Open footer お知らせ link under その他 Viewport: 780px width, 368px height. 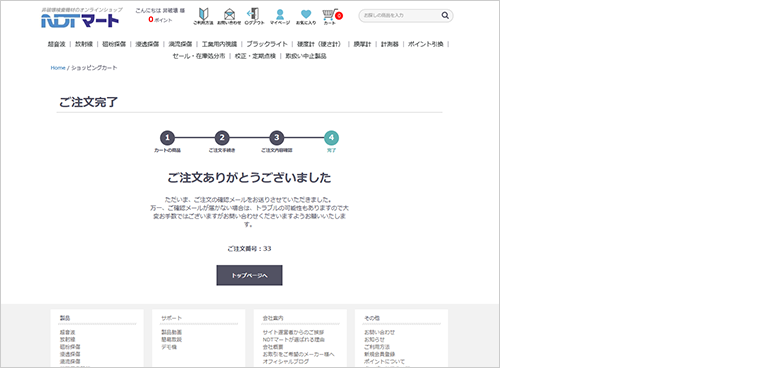375,339
